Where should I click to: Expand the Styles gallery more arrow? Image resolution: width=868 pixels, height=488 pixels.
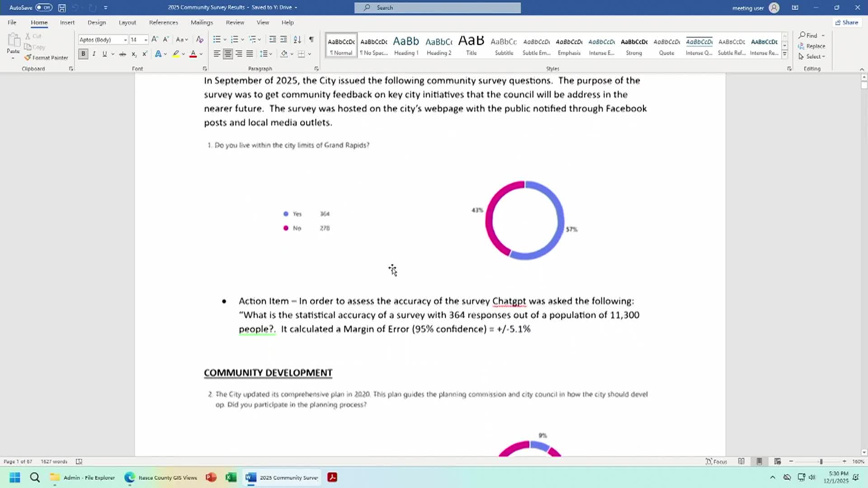click(x=785, y=54)
